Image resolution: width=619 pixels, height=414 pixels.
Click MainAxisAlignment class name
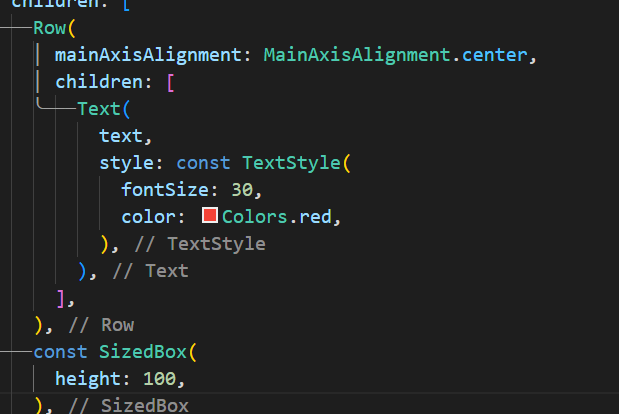pos(357,55)
